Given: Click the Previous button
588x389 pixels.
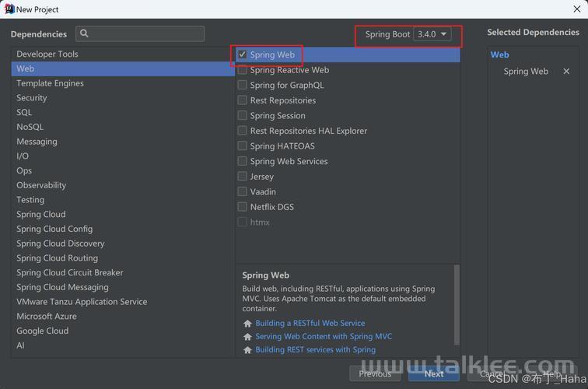Looking at the screenshot, I should [x=375, y=374].
